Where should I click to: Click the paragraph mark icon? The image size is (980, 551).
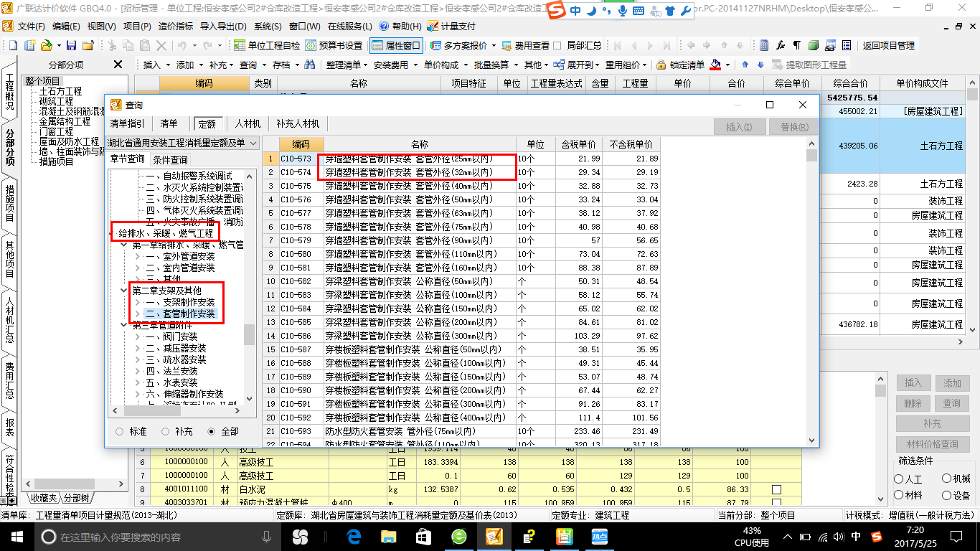tap(796, 45)
